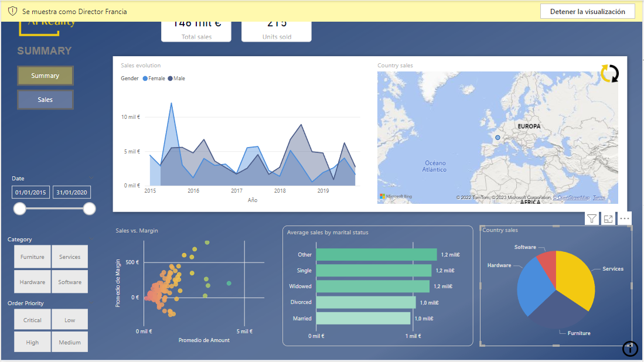The width and height of the screenshot is (644, 362).
Task: Click the filter icon above the pie chart
Action: (592, 218)
